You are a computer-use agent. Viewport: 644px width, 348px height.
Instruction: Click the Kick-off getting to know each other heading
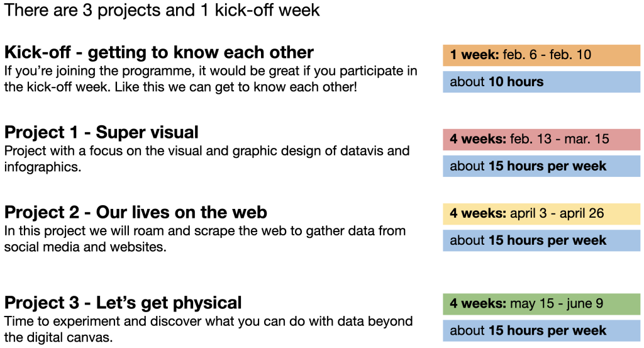159,53
